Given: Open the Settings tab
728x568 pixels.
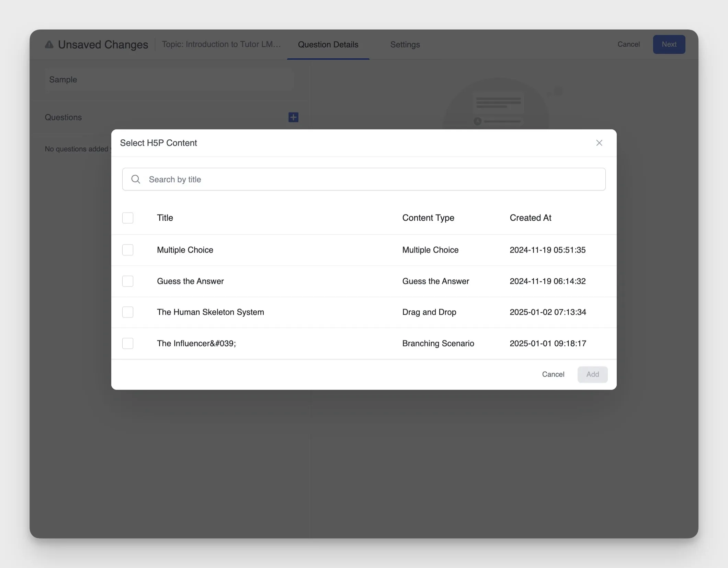Looking at the screenshot, I should (x=405, y=45).
